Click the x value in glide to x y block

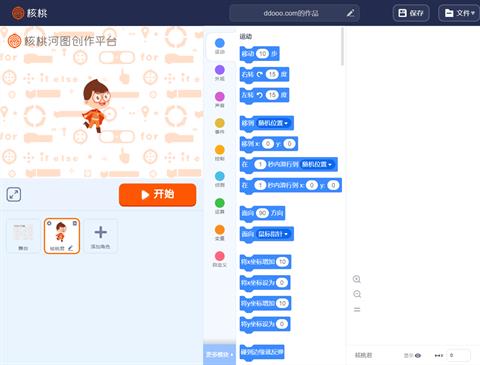(x=312, y=185)
